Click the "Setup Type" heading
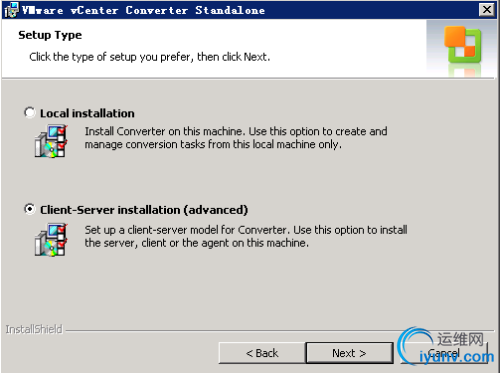This screenshot has width=500, height=373. (x=50, y=35)
